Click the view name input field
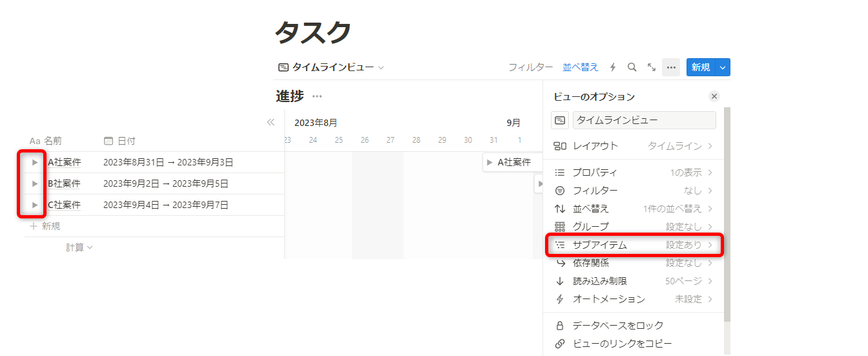 [x=644, y=120]
